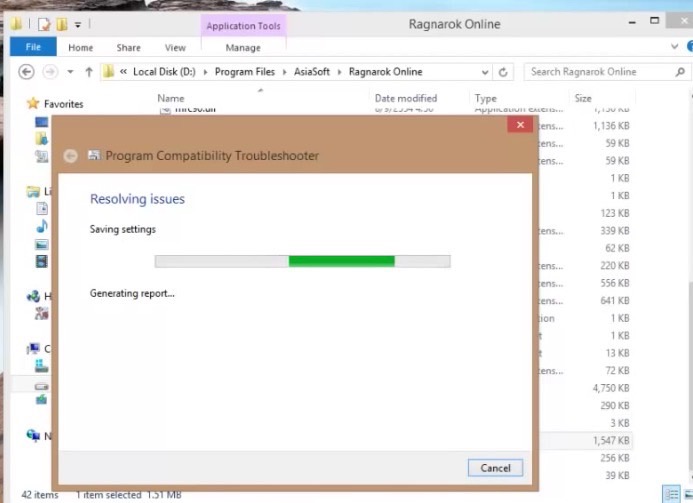Maximize the Ragnarok Online window
Screen dimensions: 693x503
click(x=655, y=21)
